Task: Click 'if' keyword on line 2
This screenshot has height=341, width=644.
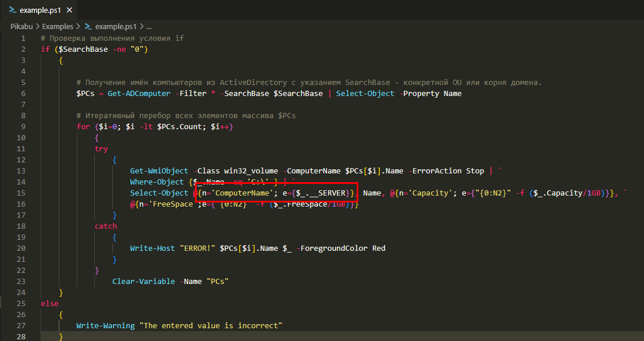Action: pyautogui.click(x=45, y=49)
